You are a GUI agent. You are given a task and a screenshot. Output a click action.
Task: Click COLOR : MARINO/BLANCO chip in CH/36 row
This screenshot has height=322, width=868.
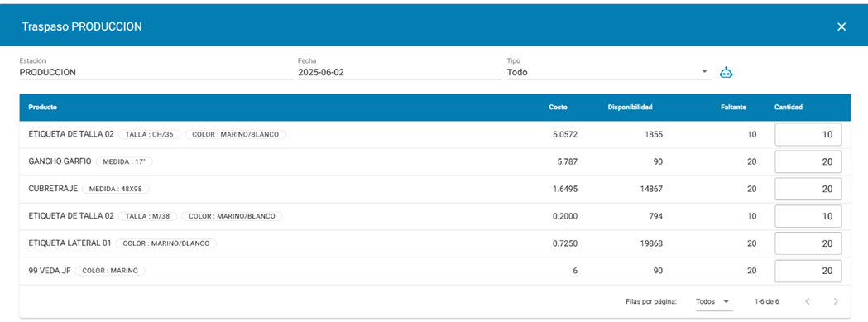(236, 135)
